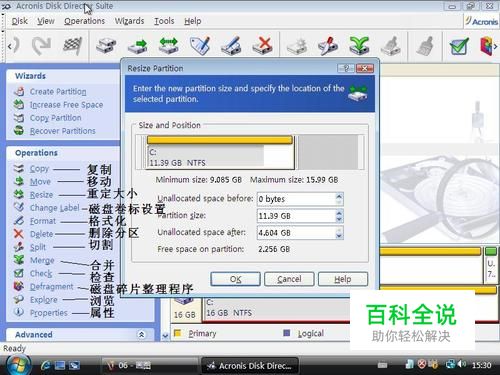Open Create Partition wizard in sidebar
This screenshot has width=500, height=375.
(58, 92)
